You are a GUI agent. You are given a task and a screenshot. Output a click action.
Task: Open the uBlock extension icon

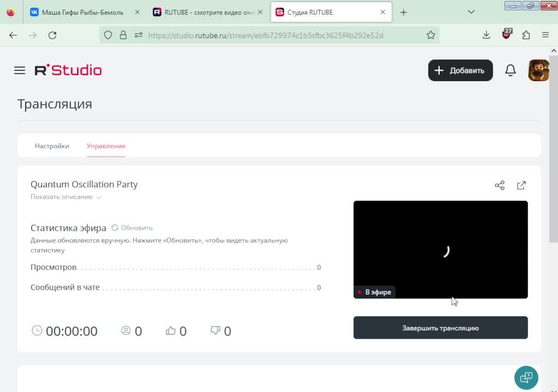pos(506,34)
